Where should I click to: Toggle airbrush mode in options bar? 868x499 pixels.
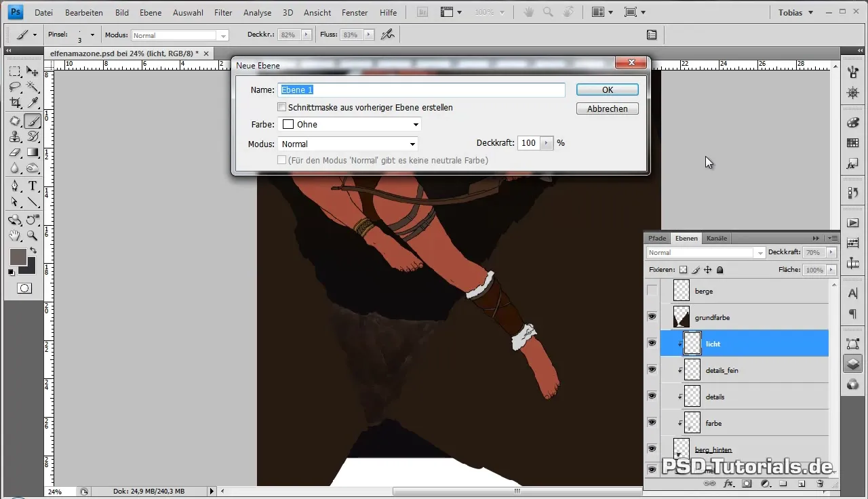tap(387, 34)
